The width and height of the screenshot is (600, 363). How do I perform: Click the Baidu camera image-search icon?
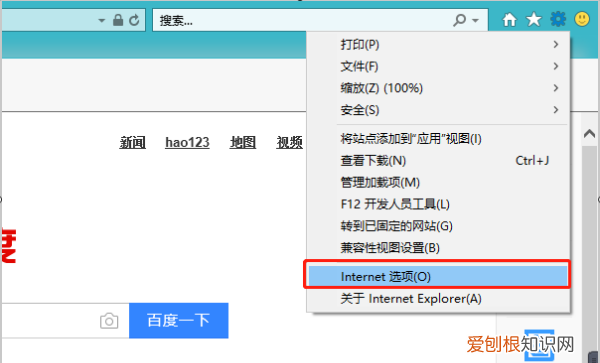click(x=109, y=321)
